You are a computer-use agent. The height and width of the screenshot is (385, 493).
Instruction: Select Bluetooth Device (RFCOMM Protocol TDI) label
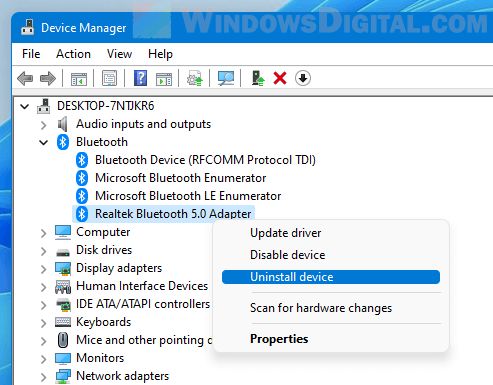coord(205,160)
